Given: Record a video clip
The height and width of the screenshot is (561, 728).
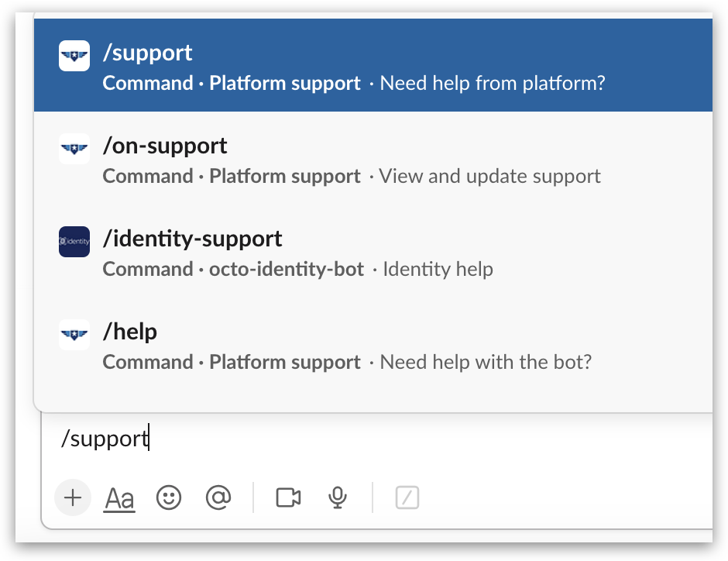Looking at the screenshot, I should tap(288, 498).
